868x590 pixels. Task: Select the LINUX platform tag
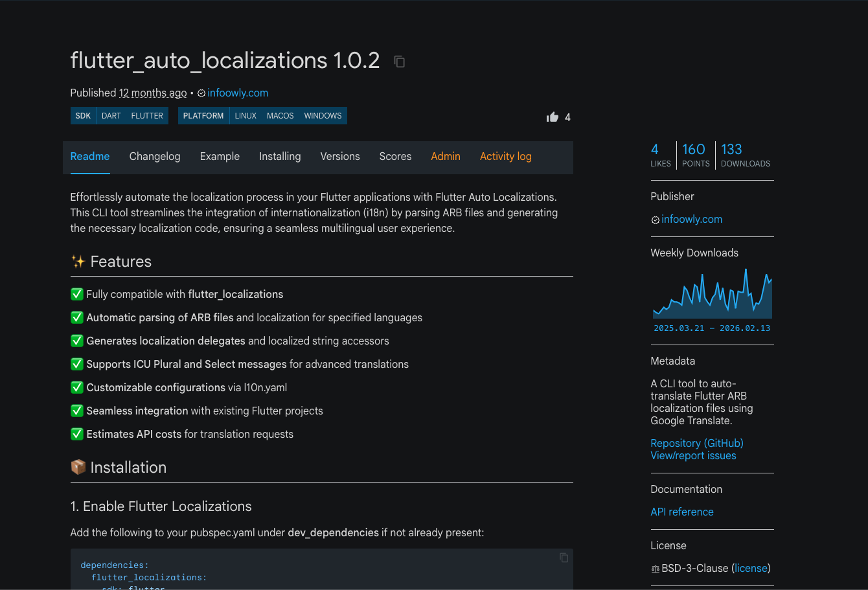coord(246,115)
